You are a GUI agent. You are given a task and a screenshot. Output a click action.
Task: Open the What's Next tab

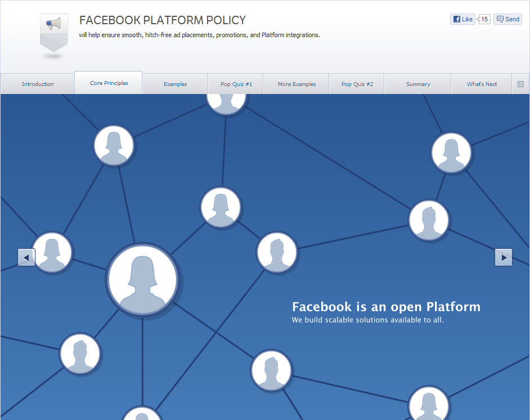pos(482,84)
